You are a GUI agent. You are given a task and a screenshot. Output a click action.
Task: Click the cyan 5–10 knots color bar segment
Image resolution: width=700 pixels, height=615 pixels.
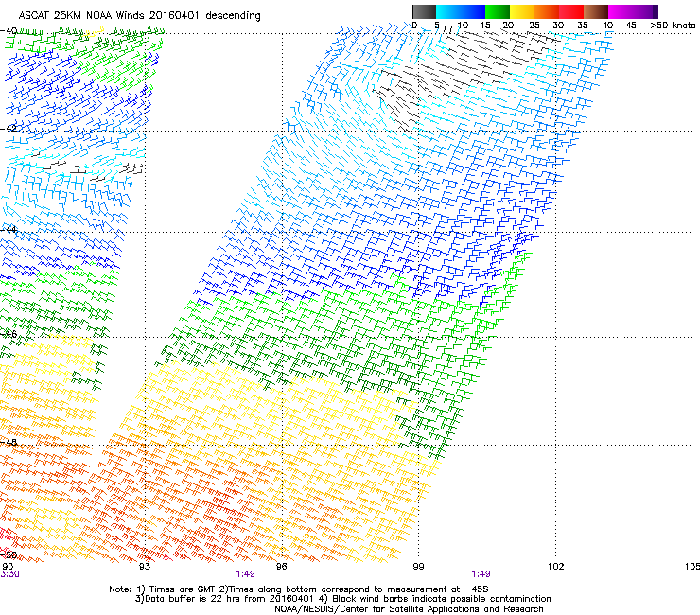tap(448, 11)
